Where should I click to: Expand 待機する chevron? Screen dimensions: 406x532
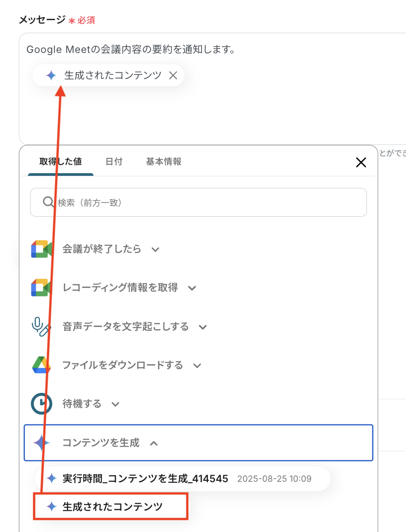click(x=115, y=404)
